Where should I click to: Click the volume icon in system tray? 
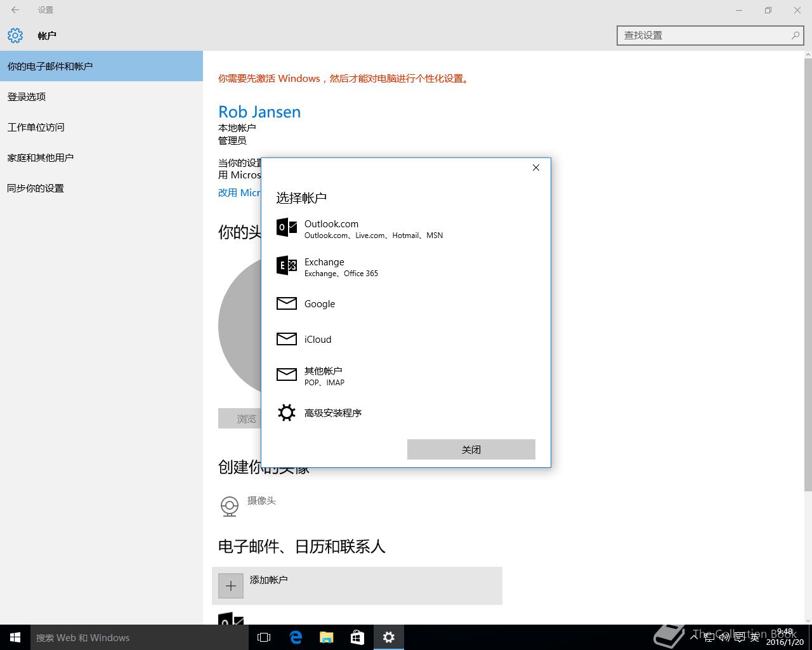724,637
